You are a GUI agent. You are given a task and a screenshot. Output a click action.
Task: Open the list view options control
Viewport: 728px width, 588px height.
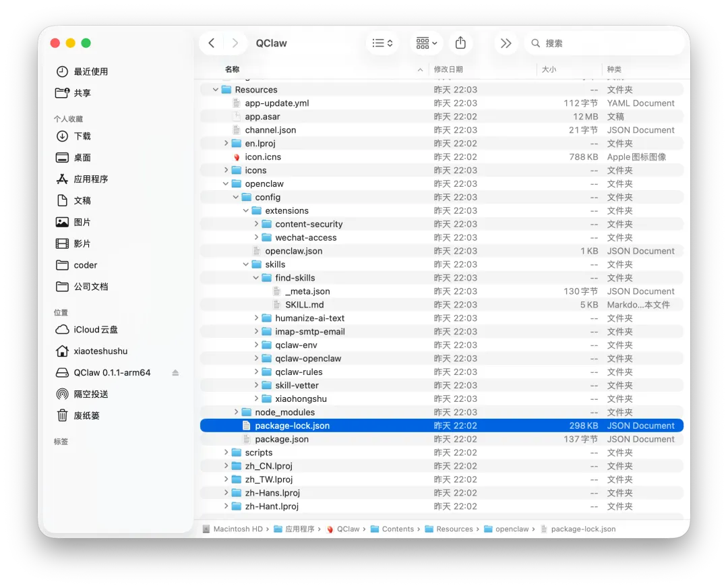[383, 43]
